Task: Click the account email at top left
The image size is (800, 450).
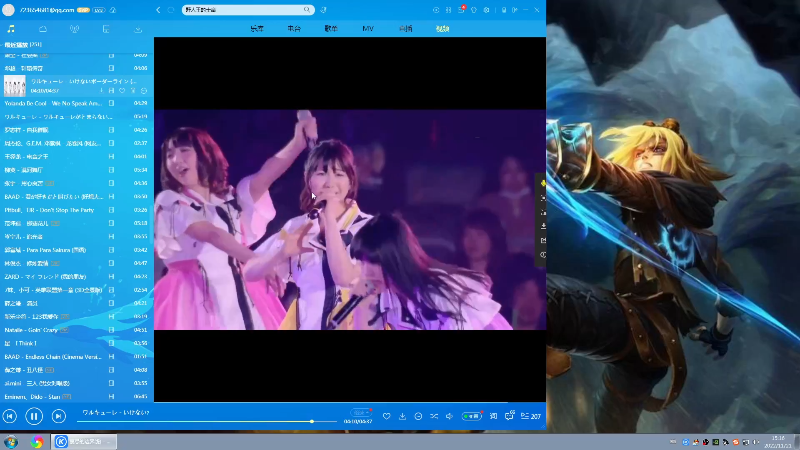Action: (47, 10)
